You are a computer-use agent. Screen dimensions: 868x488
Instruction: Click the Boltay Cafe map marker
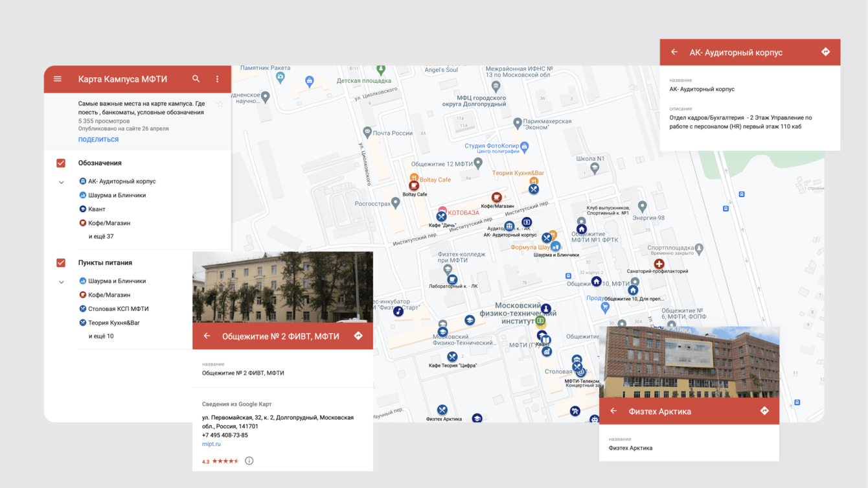[x=414, y=185]
